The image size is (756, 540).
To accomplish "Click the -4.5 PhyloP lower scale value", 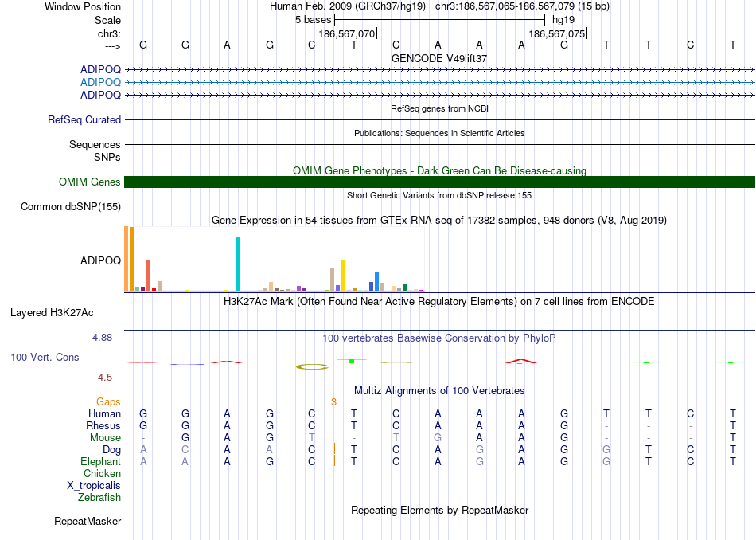I will [103, 378].
